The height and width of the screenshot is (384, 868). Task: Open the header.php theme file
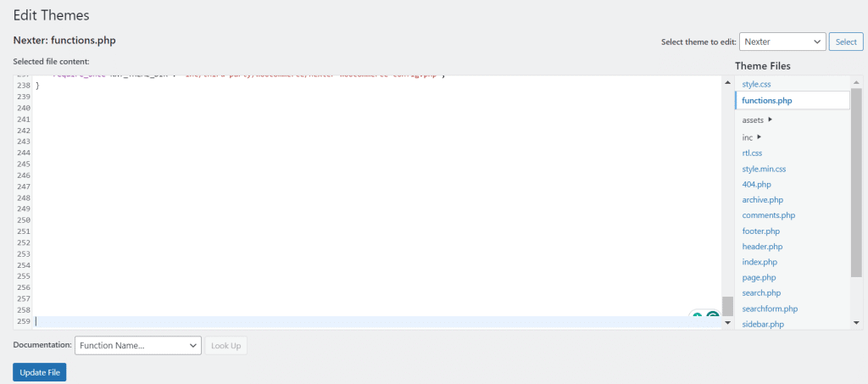[x=762, y=246]
